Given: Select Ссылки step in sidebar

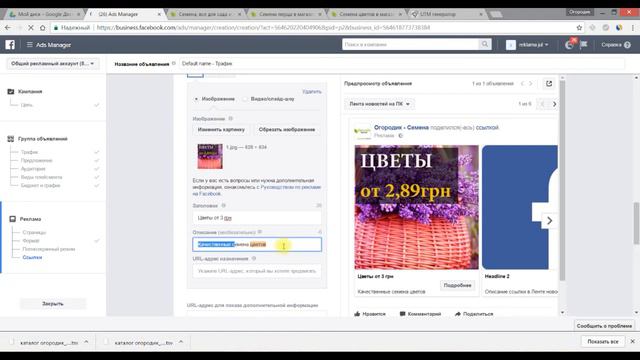Looking at the screenshot, I should [32, 258].
